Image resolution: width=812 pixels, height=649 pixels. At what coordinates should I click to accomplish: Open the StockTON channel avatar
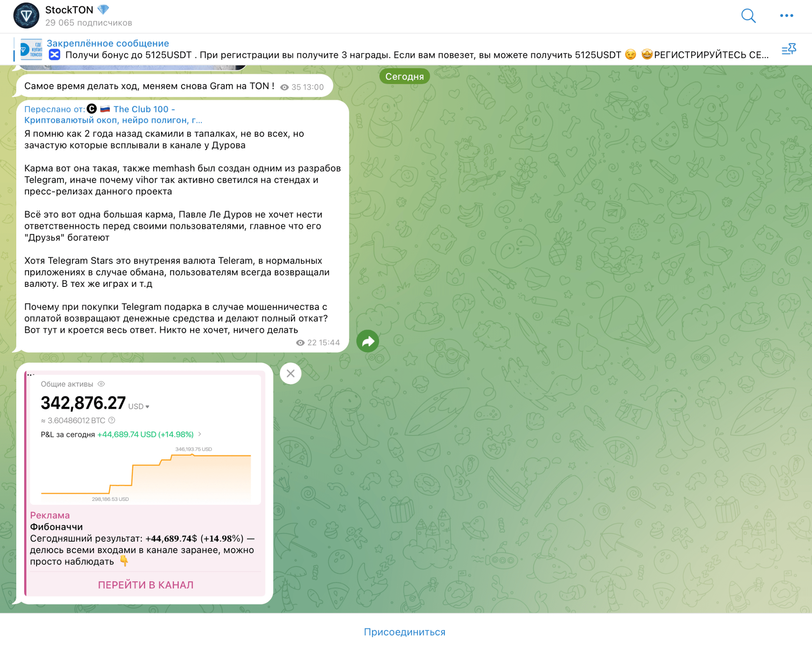26,16
